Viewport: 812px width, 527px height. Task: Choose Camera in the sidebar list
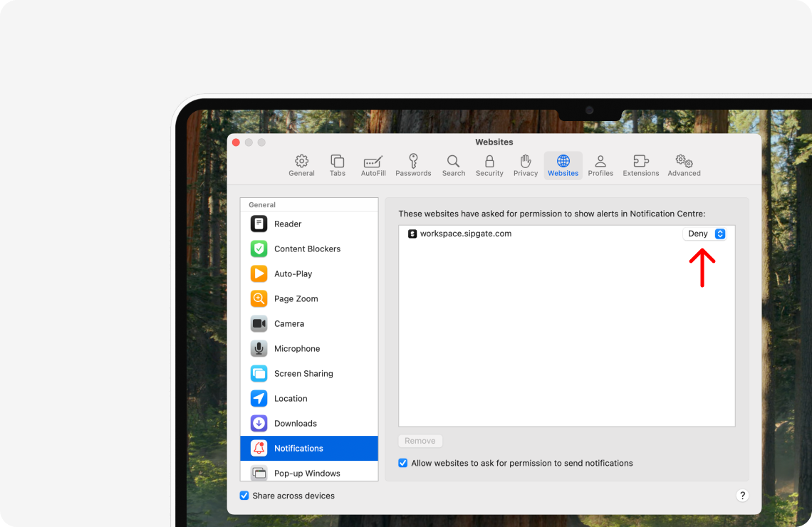point(309,323)
